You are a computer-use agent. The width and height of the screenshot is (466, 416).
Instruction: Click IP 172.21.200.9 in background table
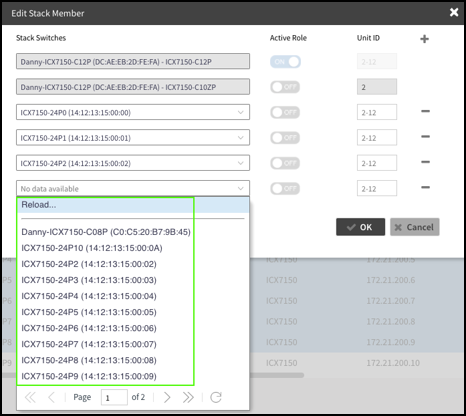(x=391, y=342)
